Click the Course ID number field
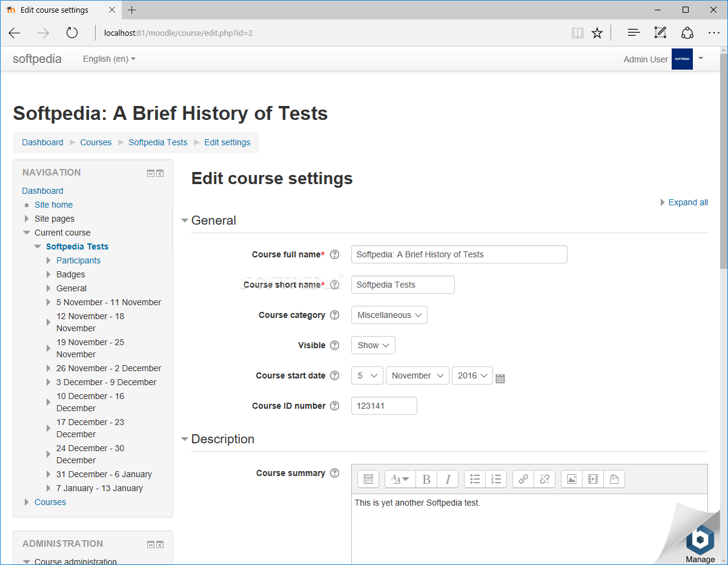The width and height of the screenshot is (728, 565). point(384,406)
